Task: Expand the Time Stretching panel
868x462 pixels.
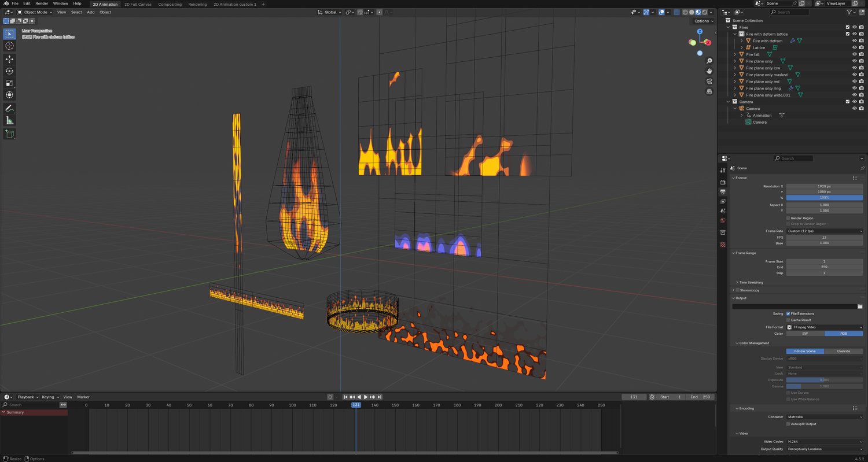Action: coord(751,282)
